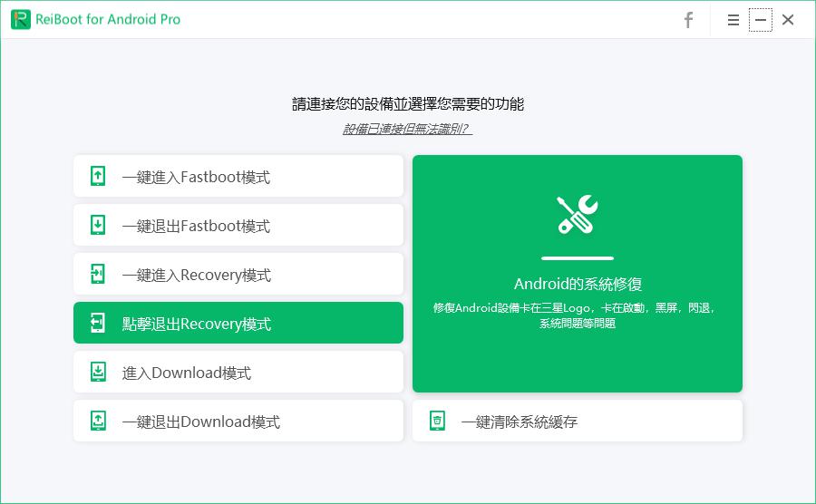Select 一鍵進入Fastboot模式 option
816x504 pixels.
pyautogui.click(x=238, y=177)
